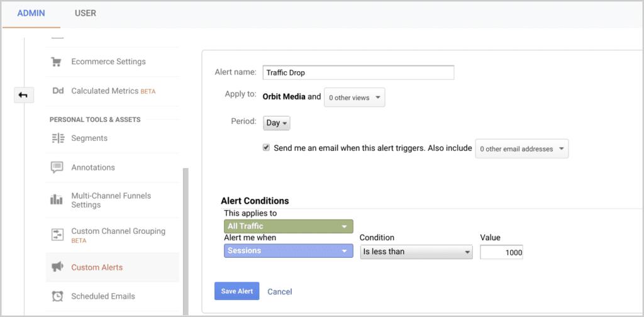This screenshot has height=317, width=644.
Task: Open the '0 other views' dropdown
Action: 354,97
